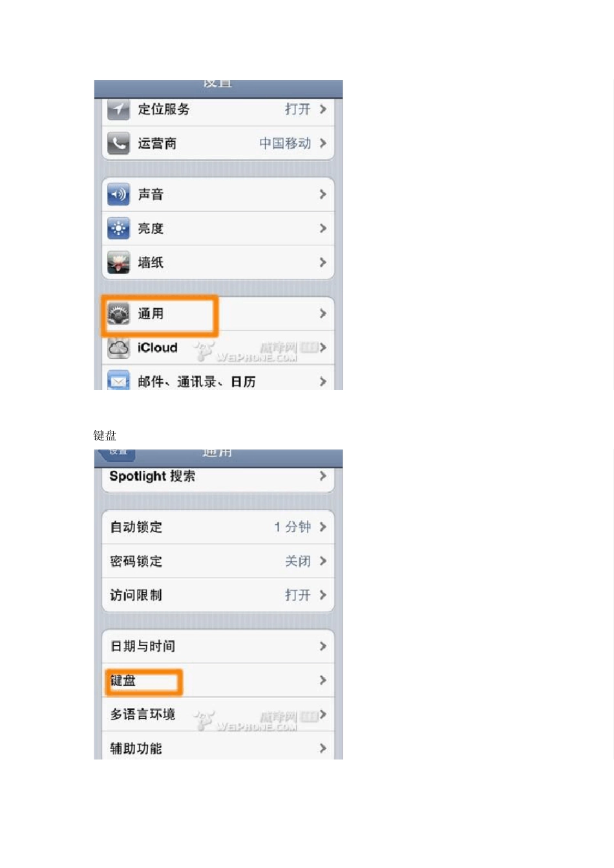The image size is (614, 868).
Task: Tap the Brightness sun icon
Action: click(118, 228)
